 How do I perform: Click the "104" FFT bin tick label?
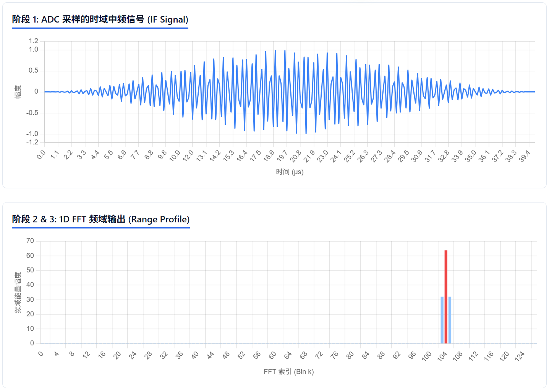click(442, 356)
